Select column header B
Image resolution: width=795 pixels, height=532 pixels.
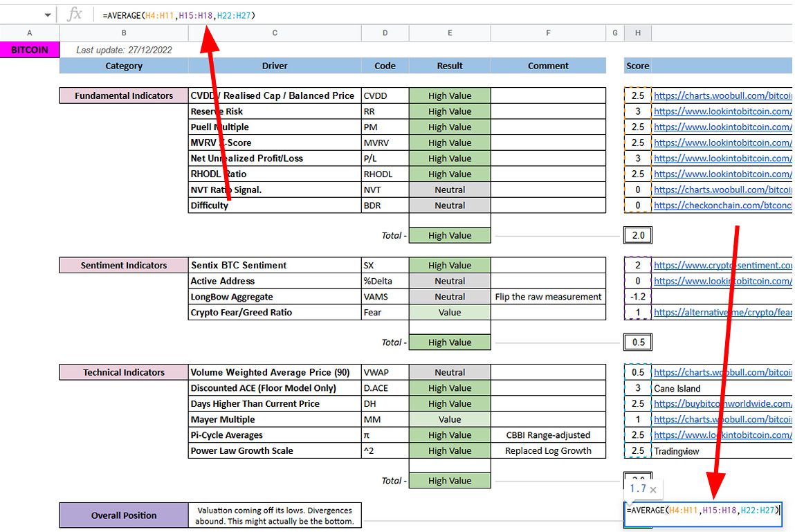123,33
